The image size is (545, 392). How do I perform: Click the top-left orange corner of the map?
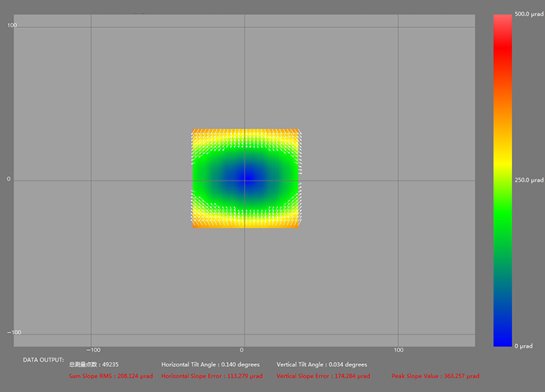coord(195,132)
